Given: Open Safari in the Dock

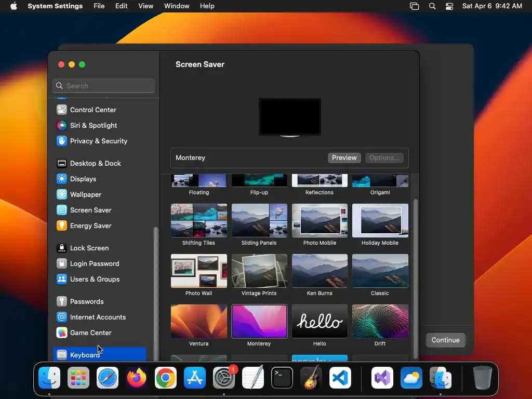Looking at the screenshot, I should tap(108, 378).
